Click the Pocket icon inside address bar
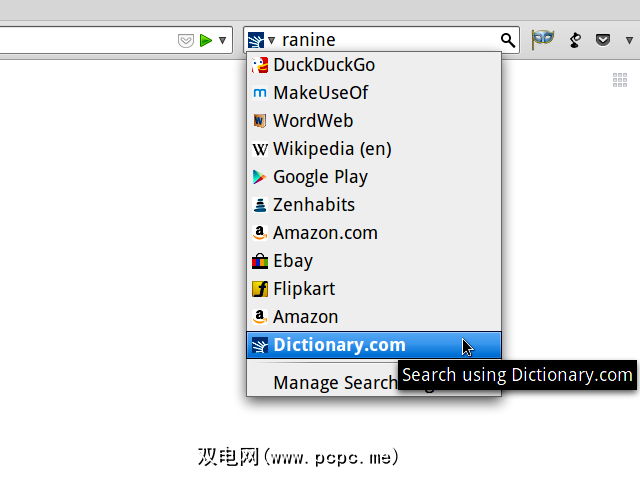 coord(186,40)
